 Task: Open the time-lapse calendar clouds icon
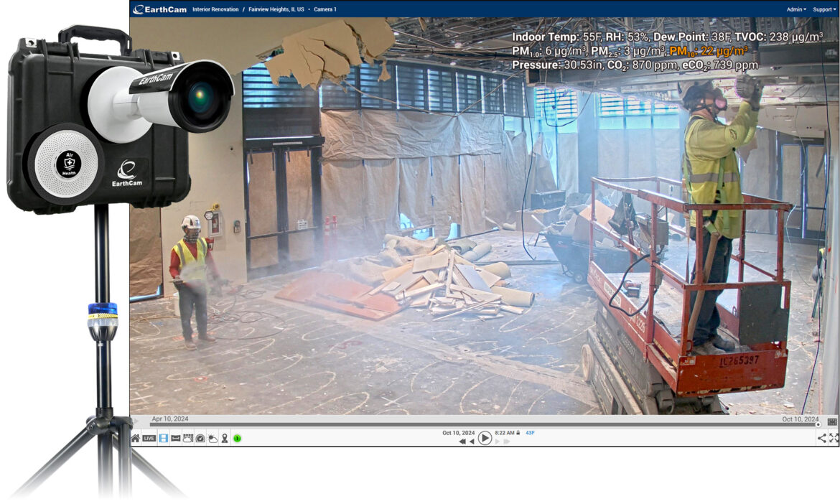pyautogui.click(x=187, y=438)
